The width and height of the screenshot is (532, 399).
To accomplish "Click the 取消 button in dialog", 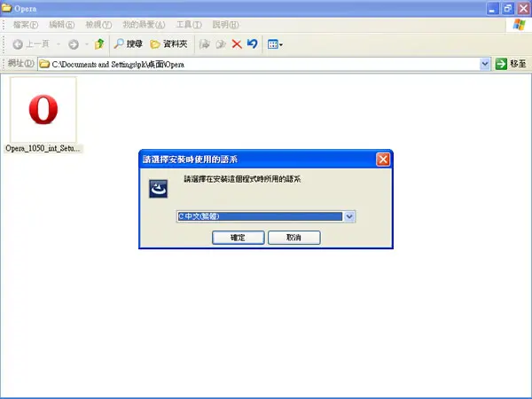I will [293, 238].
